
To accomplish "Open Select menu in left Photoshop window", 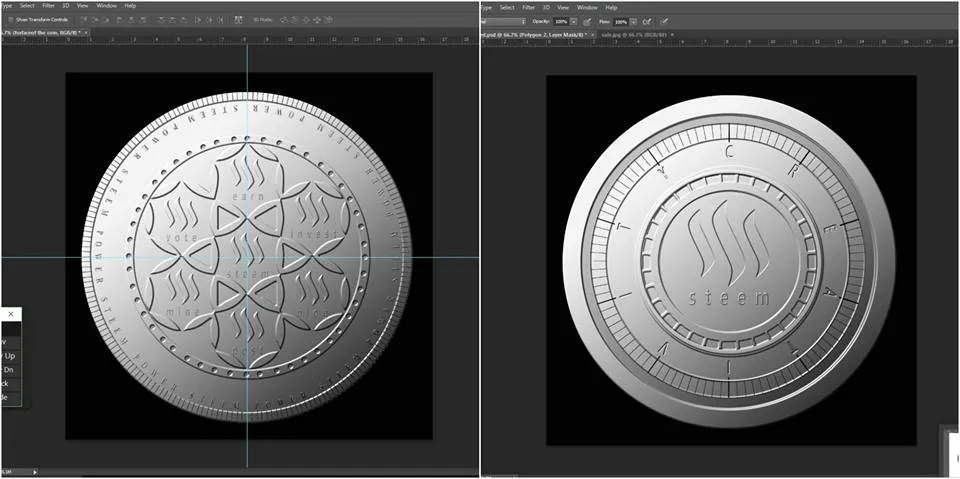I will click(x=27, y=6).
